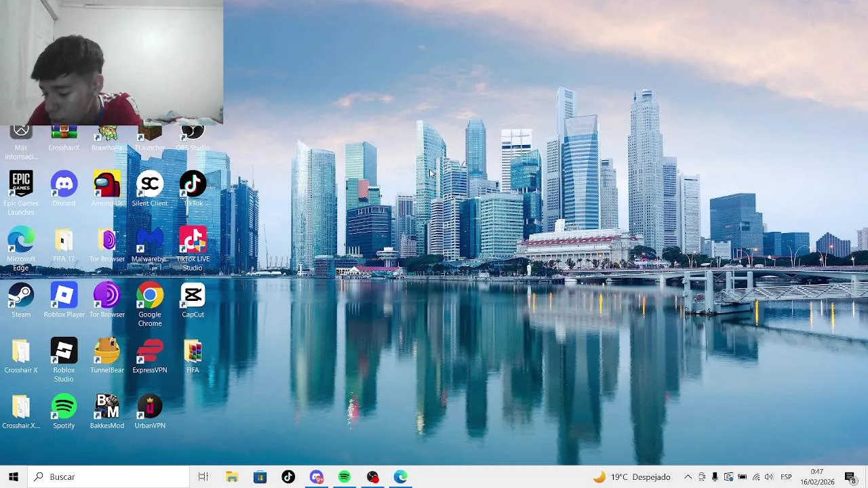Open the clock and calendar flyout
This screenshot has width=868, height=488.
click(817, 476)
